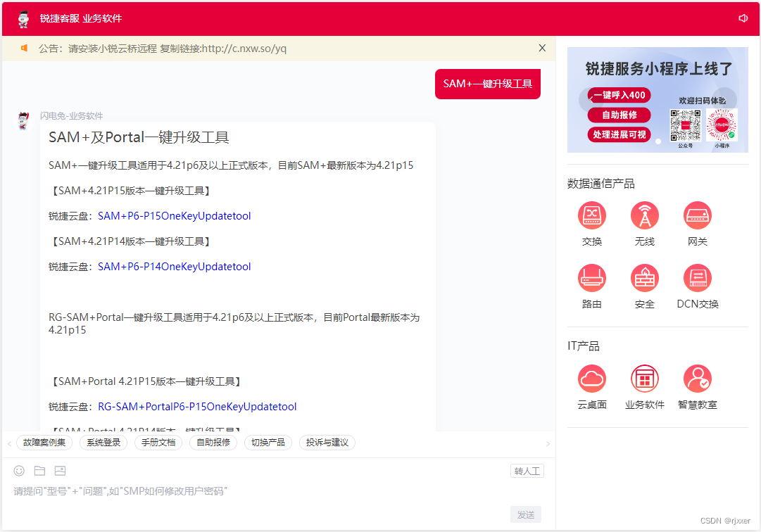Viewport: 761px width, 532px height.
Task: Select the 切换产品 quick tag
Action: [x=268, y=443]
